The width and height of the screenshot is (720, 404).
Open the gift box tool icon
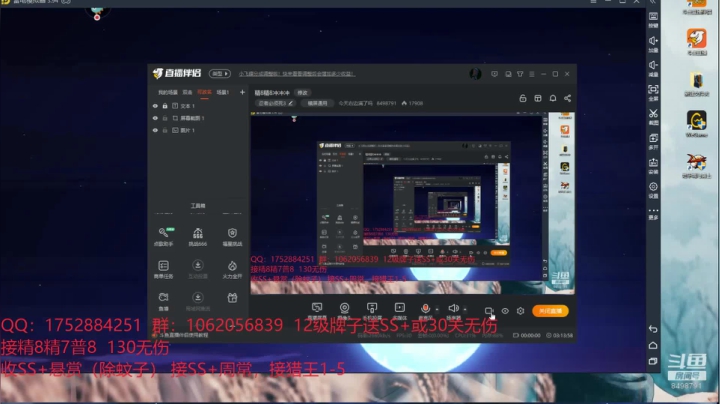click(232, 298)
